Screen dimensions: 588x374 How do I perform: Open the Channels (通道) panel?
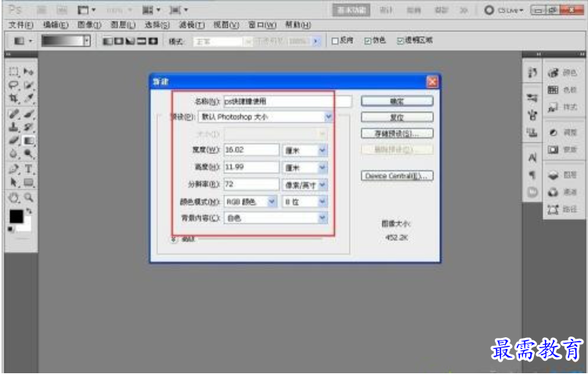pos(562,192)
